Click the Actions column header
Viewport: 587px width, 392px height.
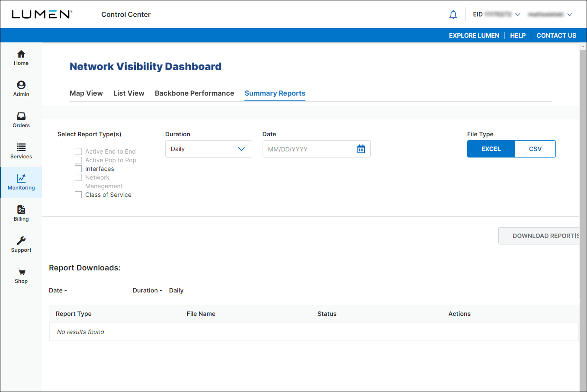tap(459, 314)
